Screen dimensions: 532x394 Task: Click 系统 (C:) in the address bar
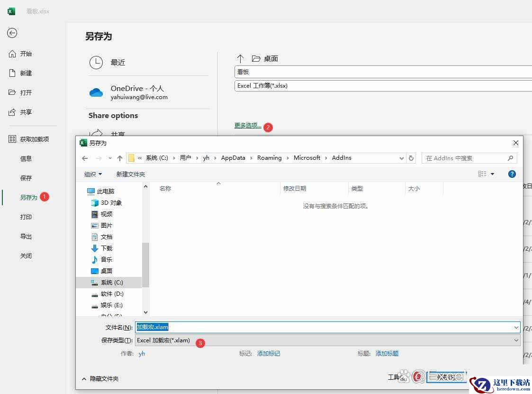(x=157, y=158)
